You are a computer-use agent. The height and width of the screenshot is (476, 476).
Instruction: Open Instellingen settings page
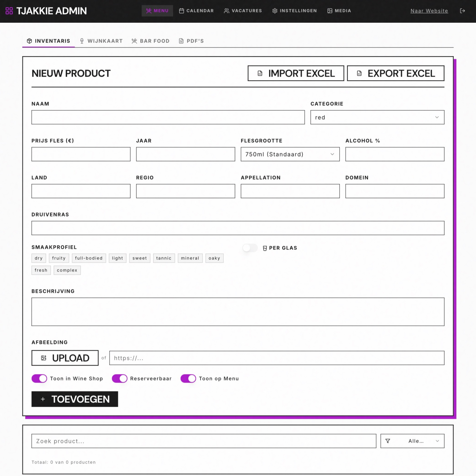(294, 11)
